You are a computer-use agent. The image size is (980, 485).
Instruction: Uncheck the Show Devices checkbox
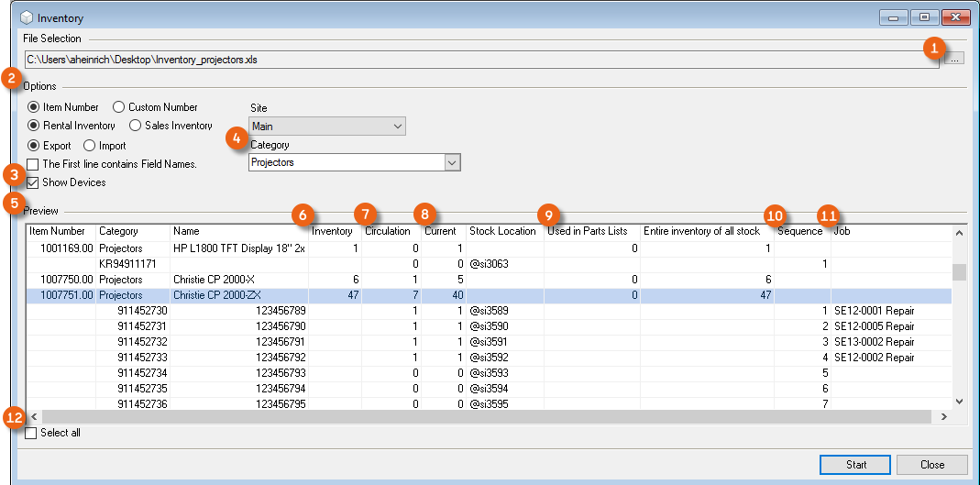click(33, 182)
